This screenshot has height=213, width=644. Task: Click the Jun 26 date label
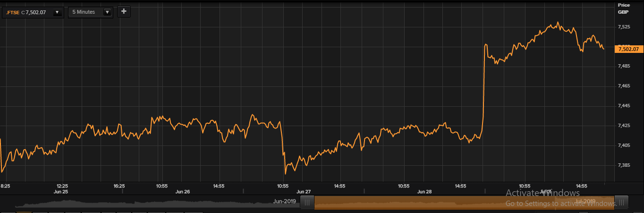pos(183,192)
